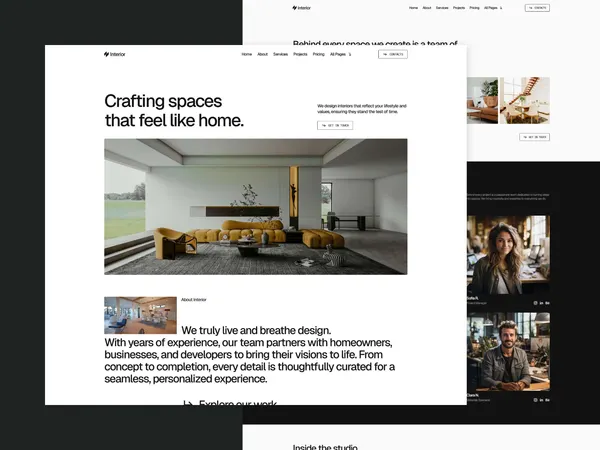Image resolution: width=600 pixels, height=450 pixels.
Task: Click the Interior logo on the front page
Action: click(114, 54)
